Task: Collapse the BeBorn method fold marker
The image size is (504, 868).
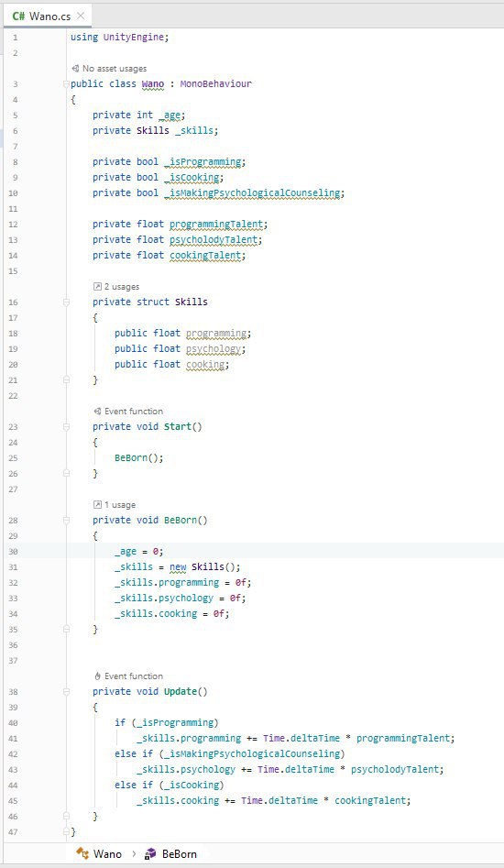Action: pos(66,521)
